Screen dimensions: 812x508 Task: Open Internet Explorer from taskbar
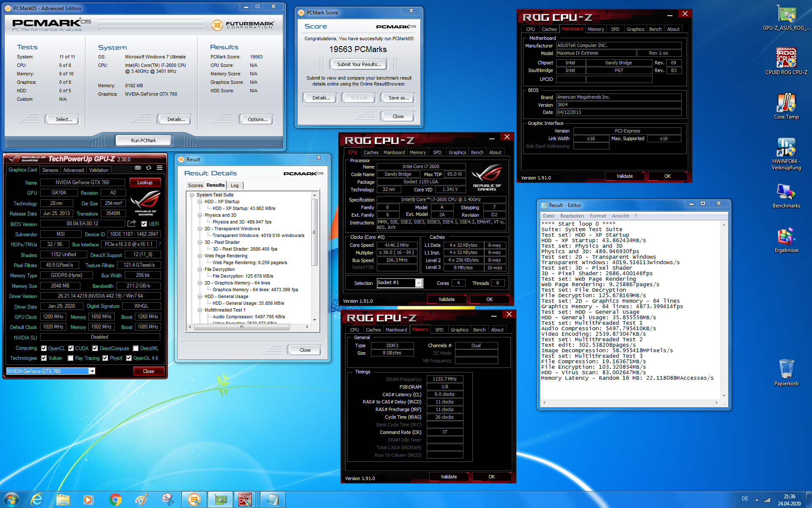tap(37, 500)
